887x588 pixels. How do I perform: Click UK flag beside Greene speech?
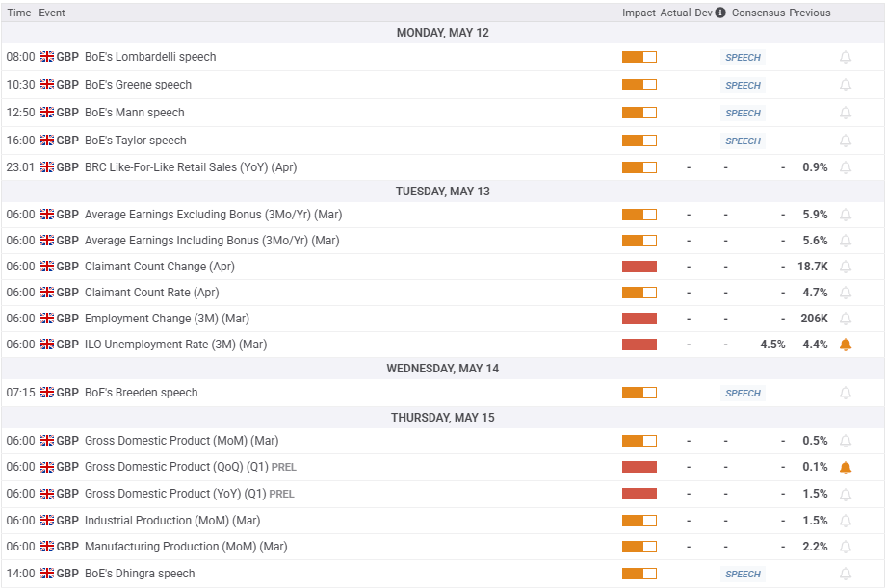tap(47, 85)
